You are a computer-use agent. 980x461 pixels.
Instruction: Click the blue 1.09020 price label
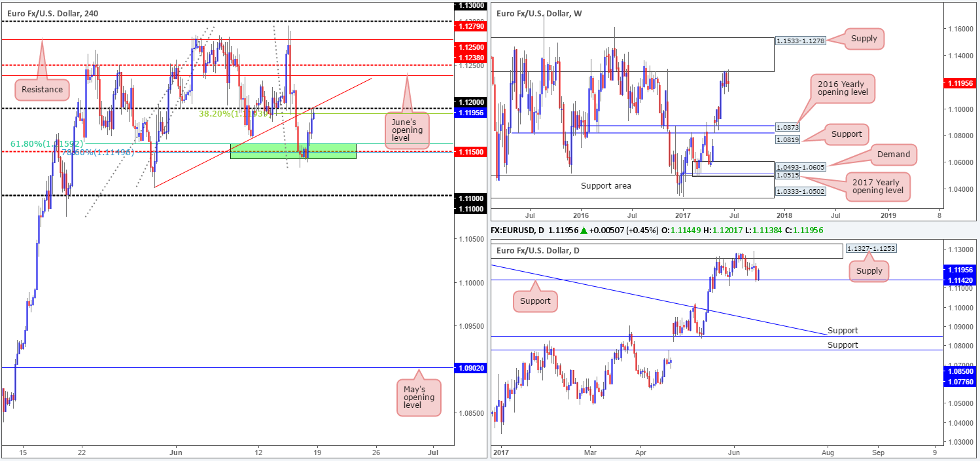point(472,369)
